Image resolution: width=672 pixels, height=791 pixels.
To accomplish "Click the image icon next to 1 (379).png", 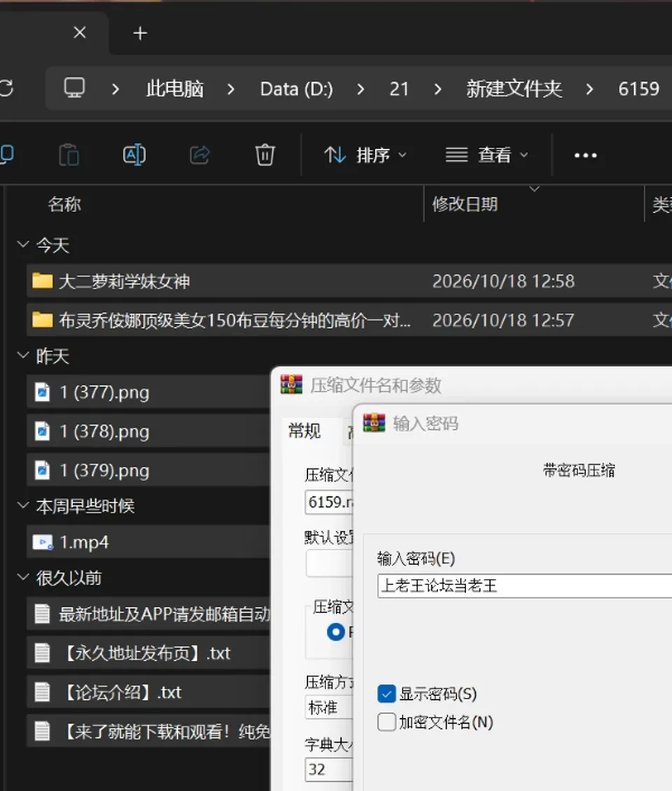I will (43, 470).
